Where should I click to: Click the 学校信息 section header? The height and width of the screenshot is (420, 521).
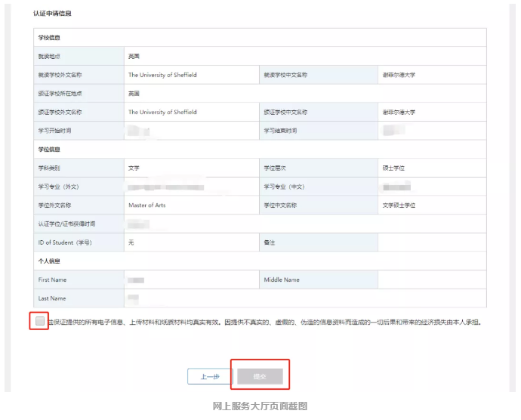click(x=49, y=38)
